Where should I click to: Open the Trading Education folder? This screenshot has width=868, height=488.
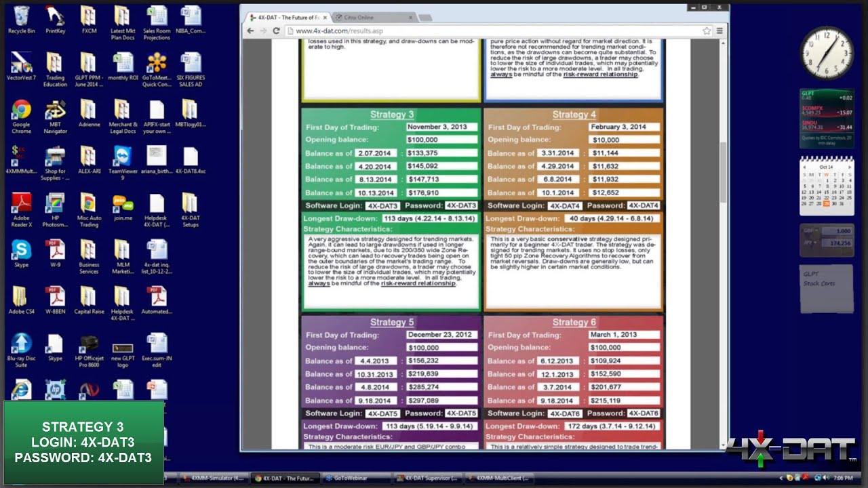tap(55, 69)
